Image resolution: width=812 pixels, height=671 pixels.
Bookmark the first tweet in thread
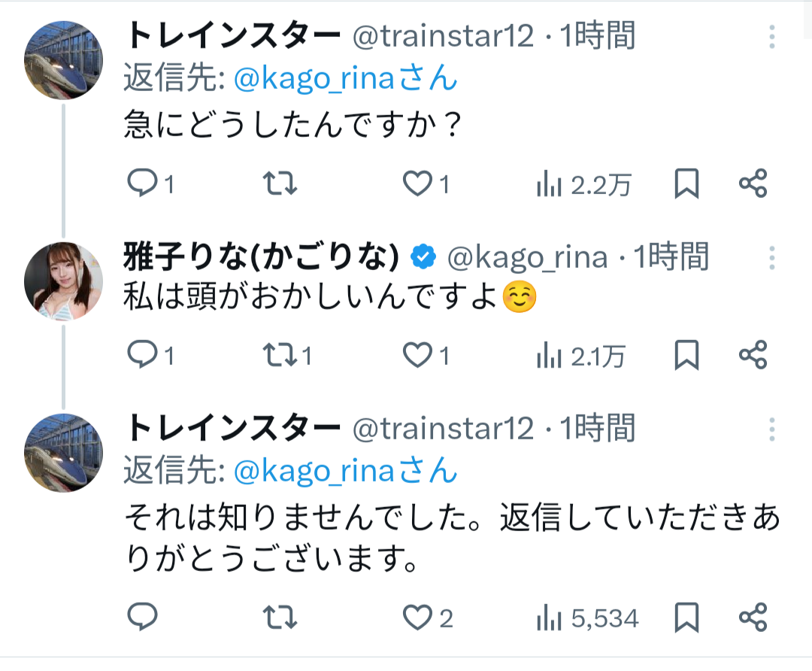tap(686, 184)
